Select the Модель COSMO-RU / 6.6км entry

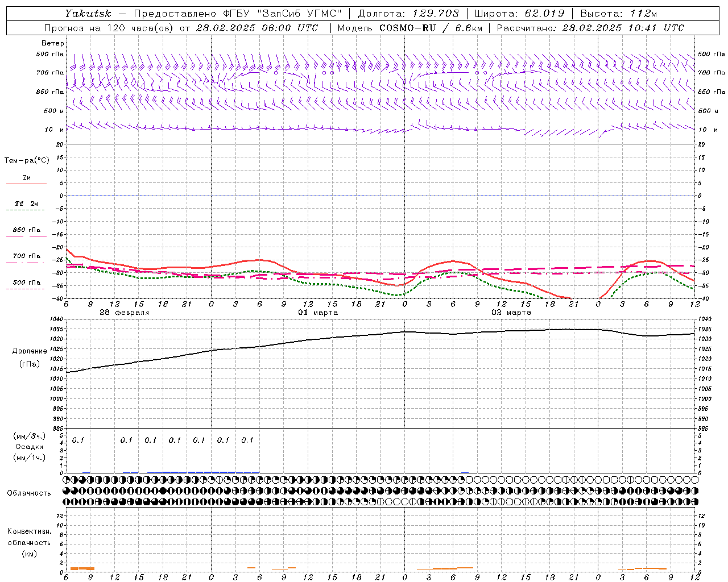point(409,28)
